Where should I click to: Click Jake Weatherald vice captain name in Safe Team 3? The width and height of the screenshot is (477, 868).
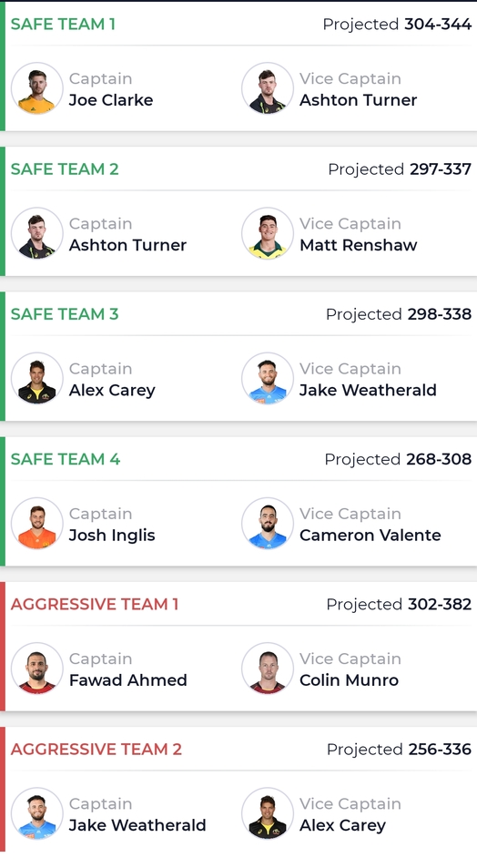coord(368,390)
